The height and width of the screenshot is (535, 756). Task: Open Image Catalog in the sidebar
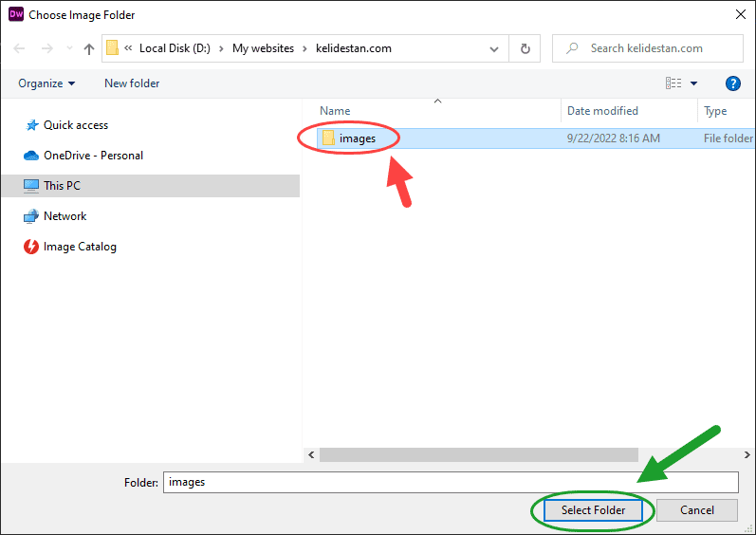coord(80,247)
